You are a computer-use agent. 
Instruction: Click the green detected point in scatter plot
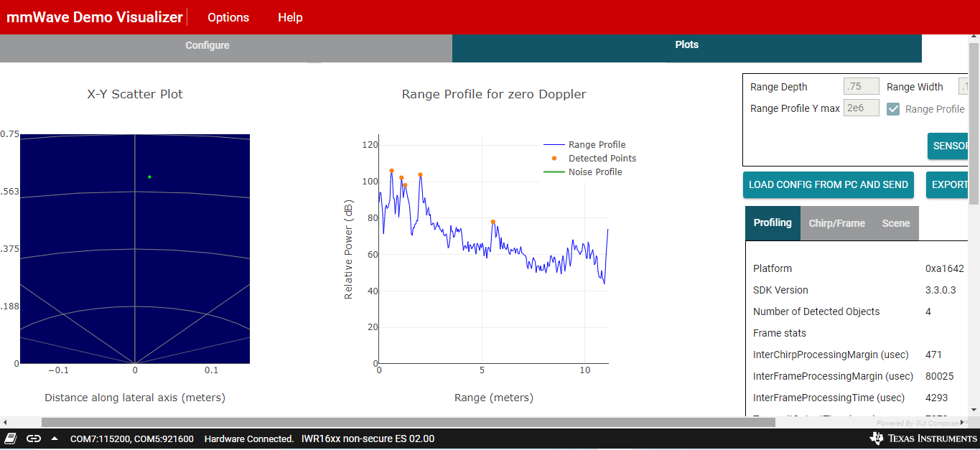tap(149, 177)
